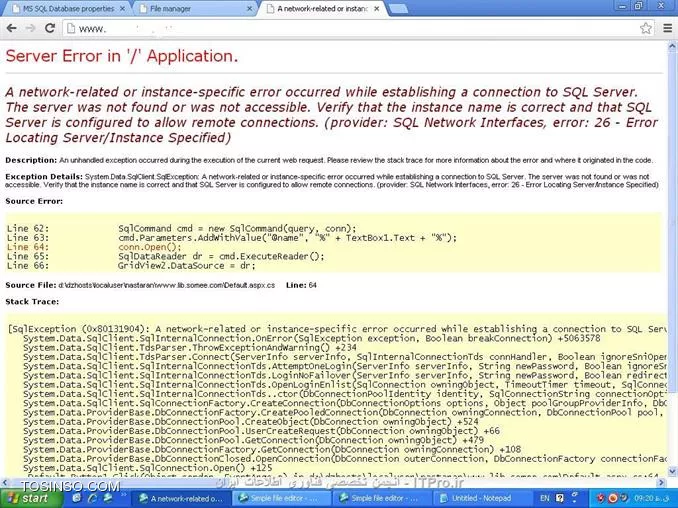Click the Source Error: label
The width and height of the screenshot is (678, 508).
(34, 201)
